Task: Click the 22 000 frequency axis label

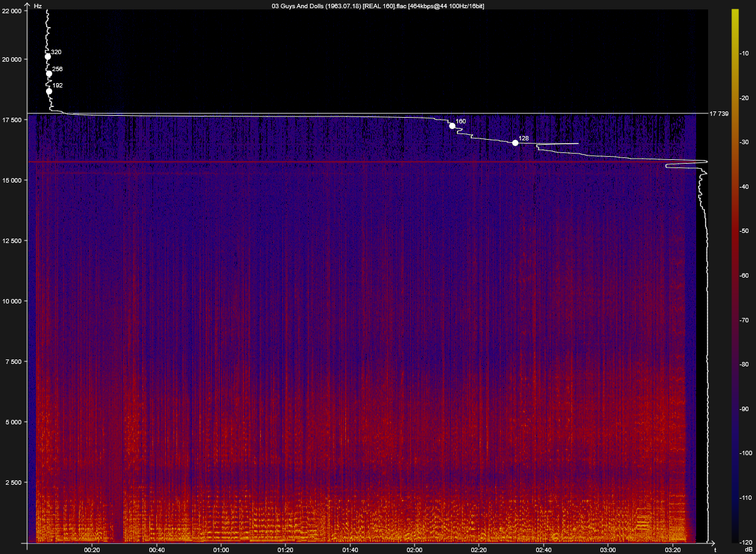Action: click(x=12, y=11)
